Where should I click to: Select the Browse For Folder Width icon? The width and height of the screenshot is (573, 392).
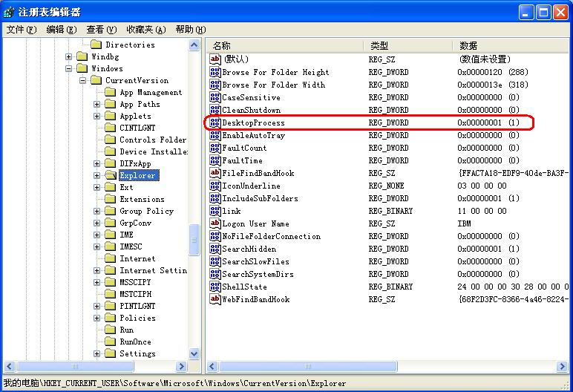click(x=215, y=85)
